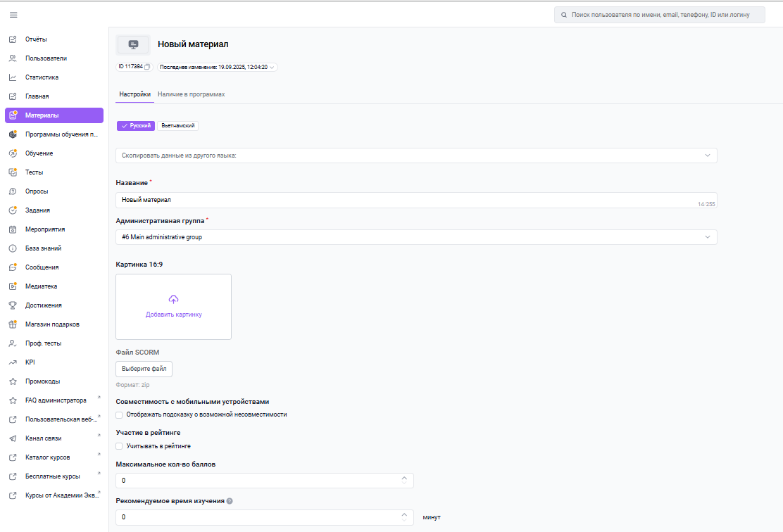Open Достижения trophy icon
The width and height of the screenshot is (783, 532).
pos(13,305)
